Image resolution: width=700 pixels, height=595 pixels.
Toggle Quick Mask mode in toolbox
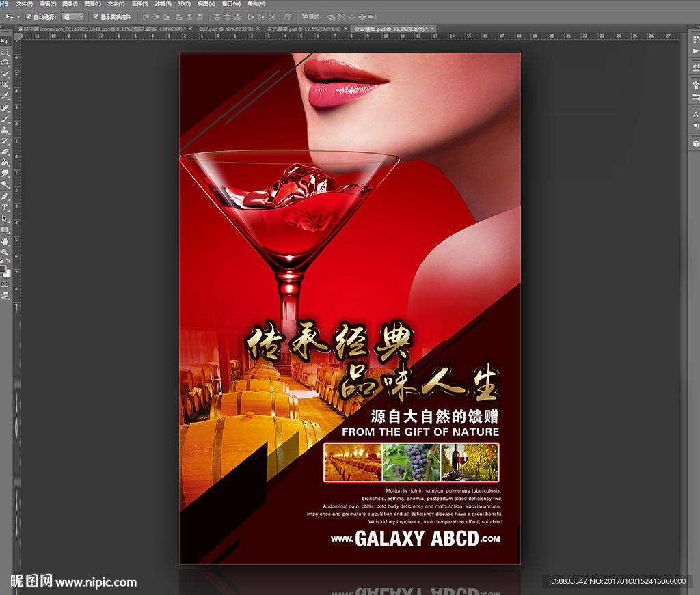[x=5, y=283]
